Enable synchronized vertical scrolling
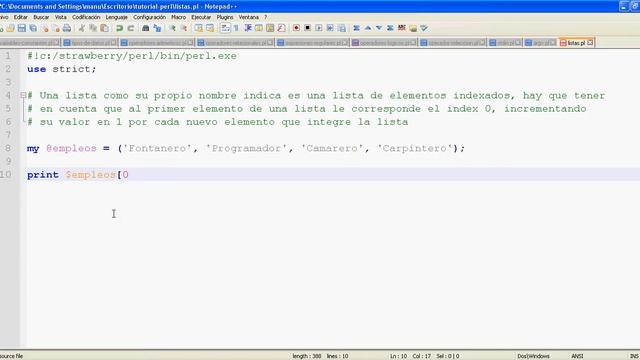The height and width of the screenshot is (360, 640). 198,28
